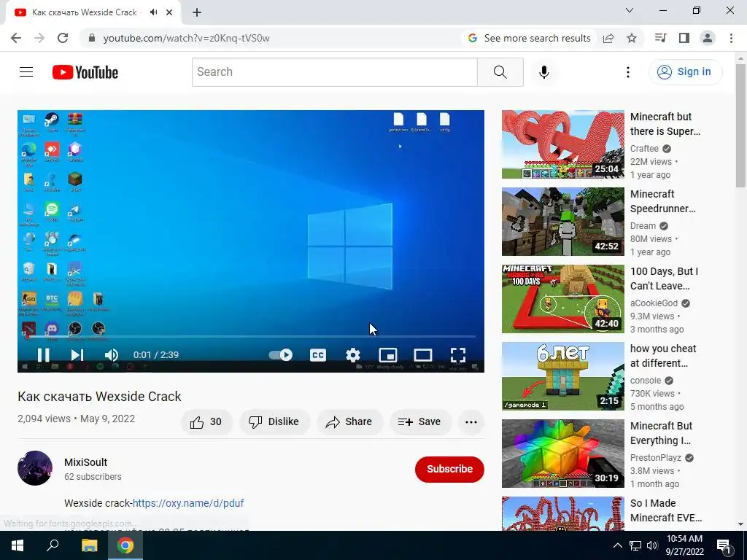Image resolution: width=747 pixels, height=560 pixels.
Task: Go forward in Chrome
Action: point(39,38)
